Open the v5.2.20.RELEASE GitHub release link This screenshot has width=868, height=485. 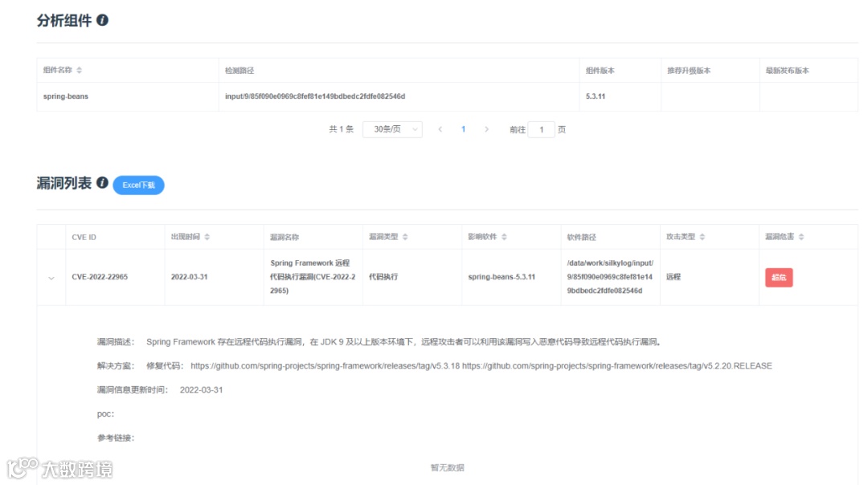(617, 366)
